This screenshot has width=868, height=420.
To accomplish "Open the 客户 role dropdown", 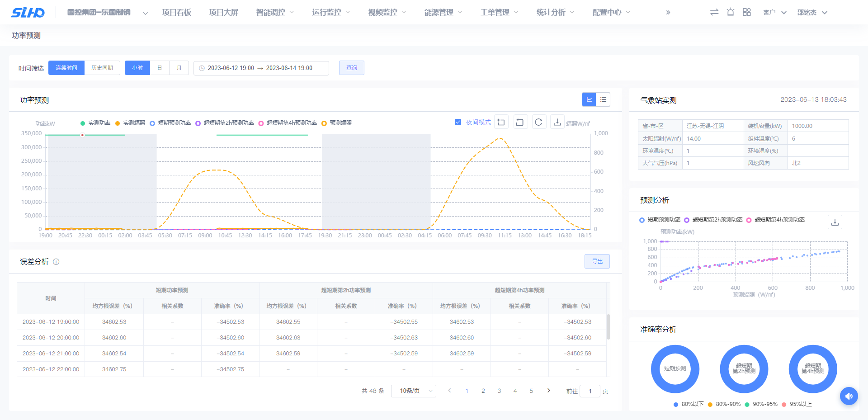I will [775, 13].
